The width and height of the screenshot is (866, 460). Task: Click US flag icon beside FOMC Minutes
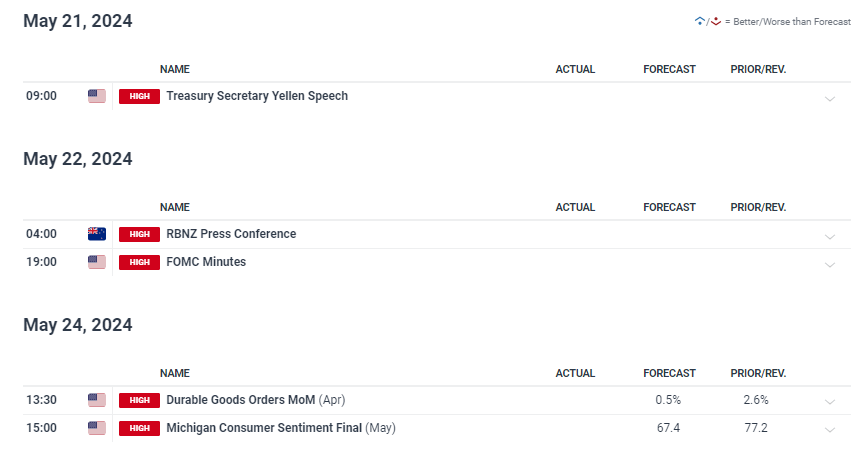click(x=97, y=262)
